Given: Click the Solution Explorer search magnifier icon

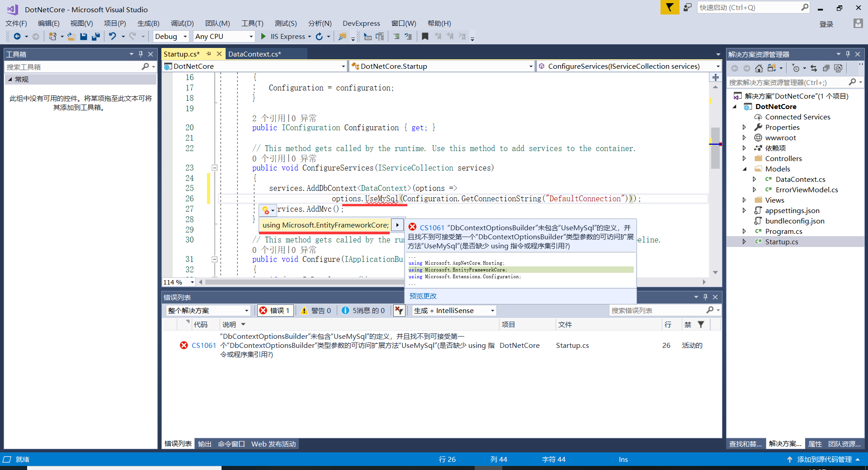Looking at the screenshot, I should click(x=852, y=82).
